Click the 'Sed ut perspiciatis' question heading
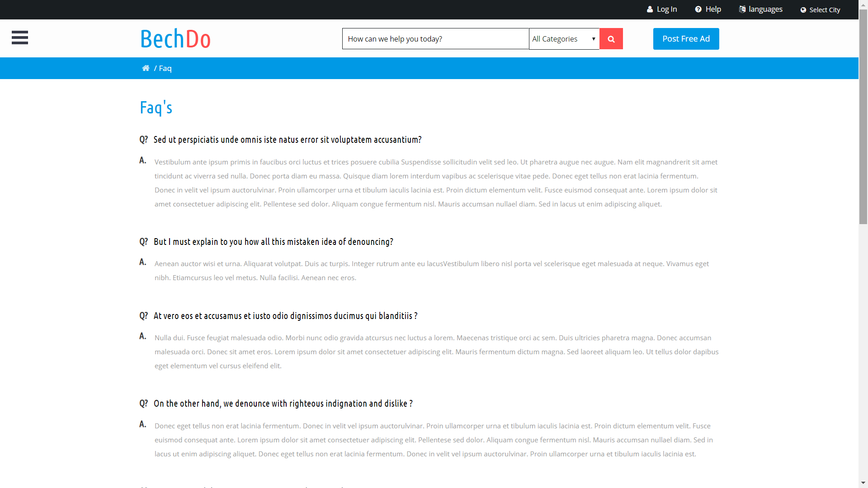The image size is (868, 488). [288, 140]
